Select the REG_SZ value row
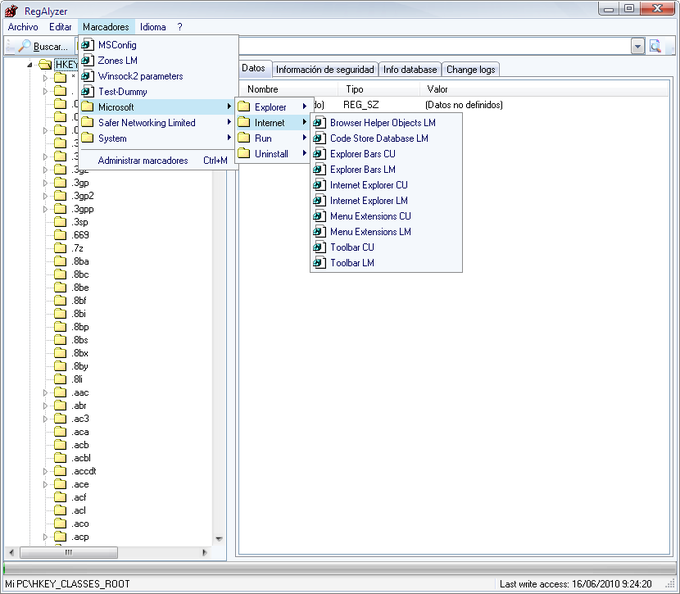The height and width of the screenshot is (594, 680). coord(454,104)
